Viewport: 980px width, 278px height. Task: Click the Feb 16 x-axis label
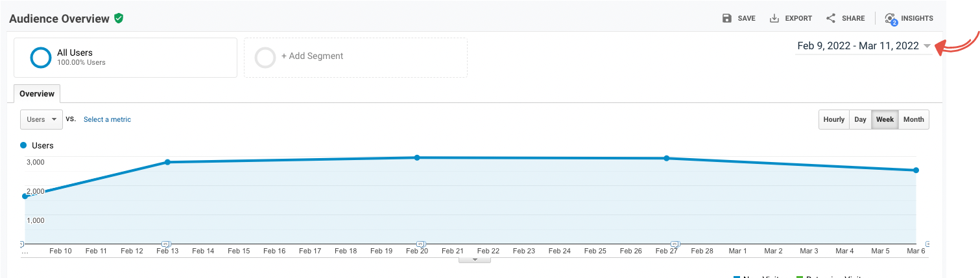(x=274, y=251)
